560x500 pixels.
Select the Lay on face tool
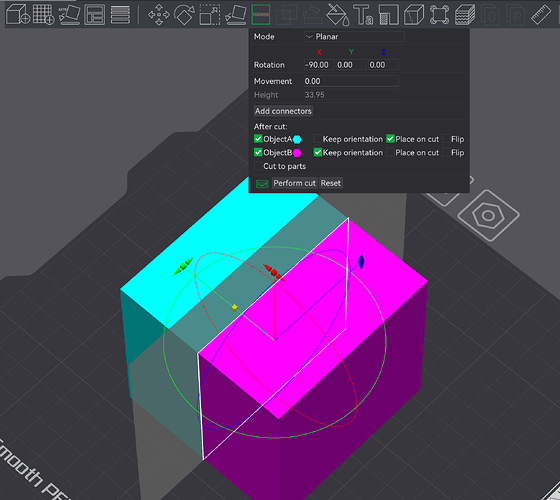[235, 15]
